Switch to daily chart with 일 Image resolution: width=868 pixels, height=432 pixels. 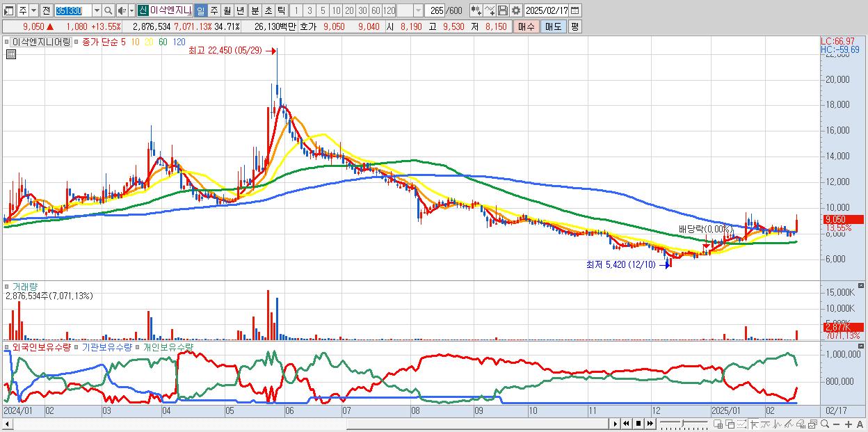[x=200, y=10]
